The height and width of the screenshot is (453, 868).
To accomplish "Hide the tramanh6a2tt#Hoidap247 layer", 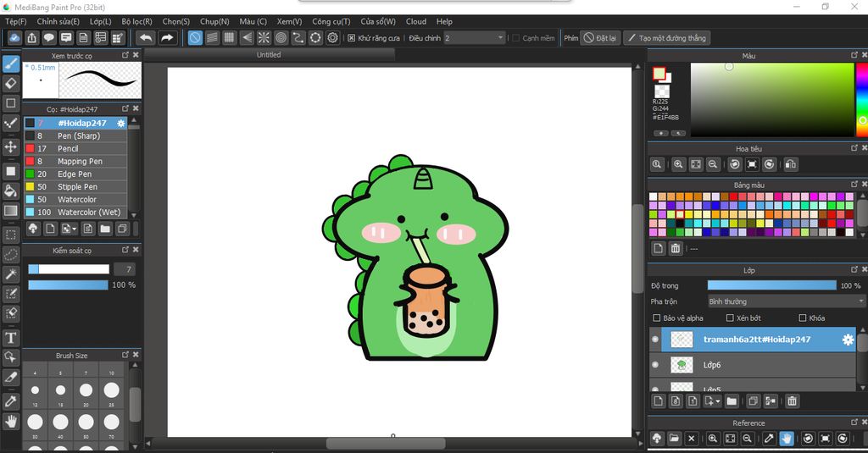I will [655, 340].
